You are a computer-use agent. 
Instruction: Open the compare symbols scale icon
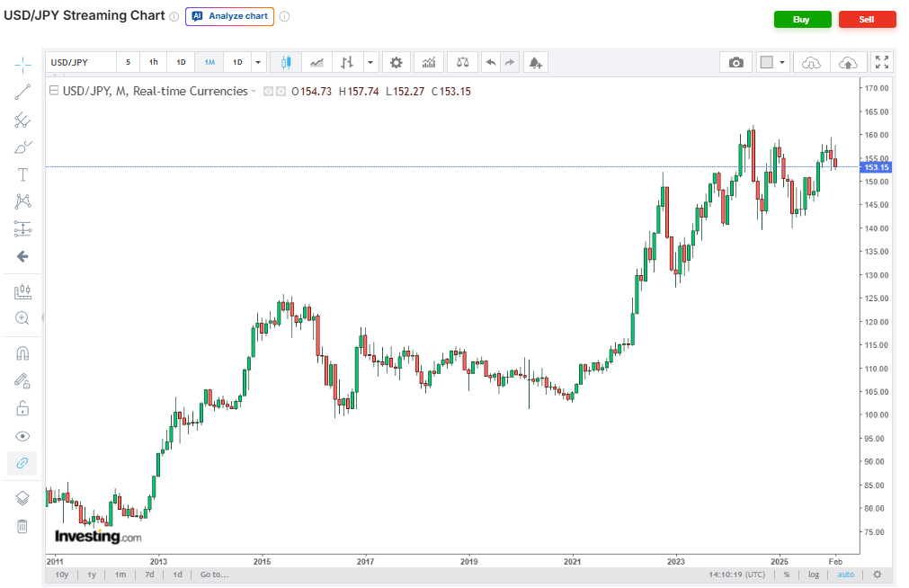click(462, 62)
